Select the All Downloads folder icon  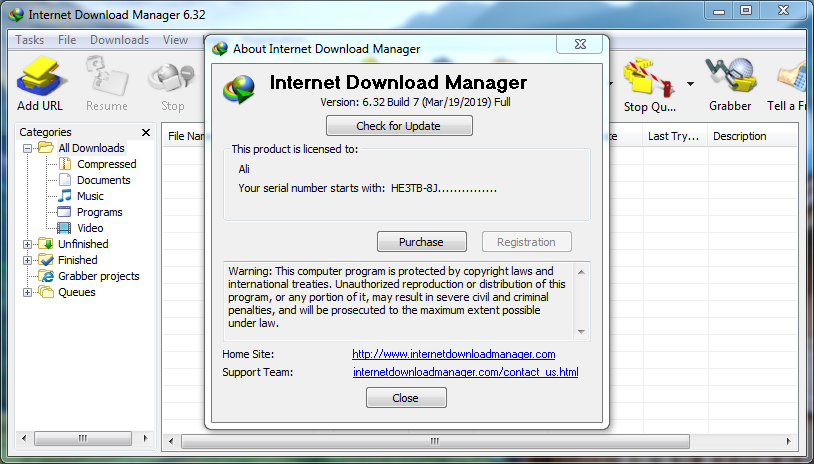(x=46, y=148)
